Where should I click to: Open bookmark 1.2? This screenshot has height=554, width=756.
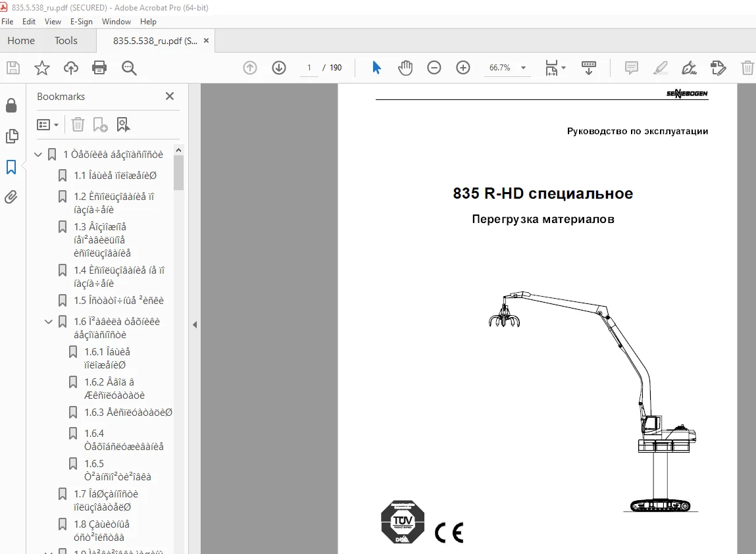[x=114, y=203]
